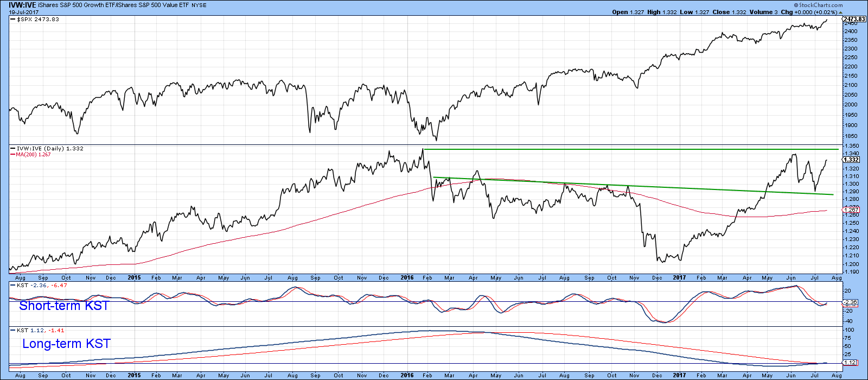Select the Open 1.327 value
This screenshot has width=868, height=380.
pos(628,12)
